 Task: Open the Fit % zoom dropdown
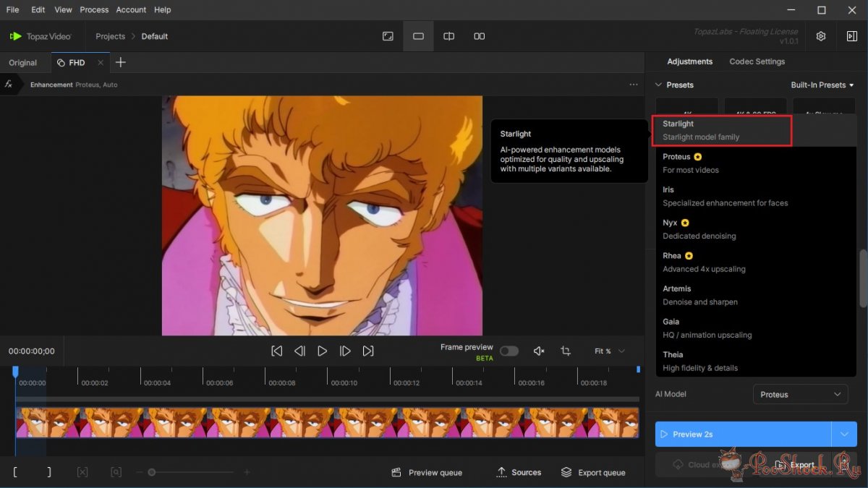pyautogui.click(x=609, y=351)
